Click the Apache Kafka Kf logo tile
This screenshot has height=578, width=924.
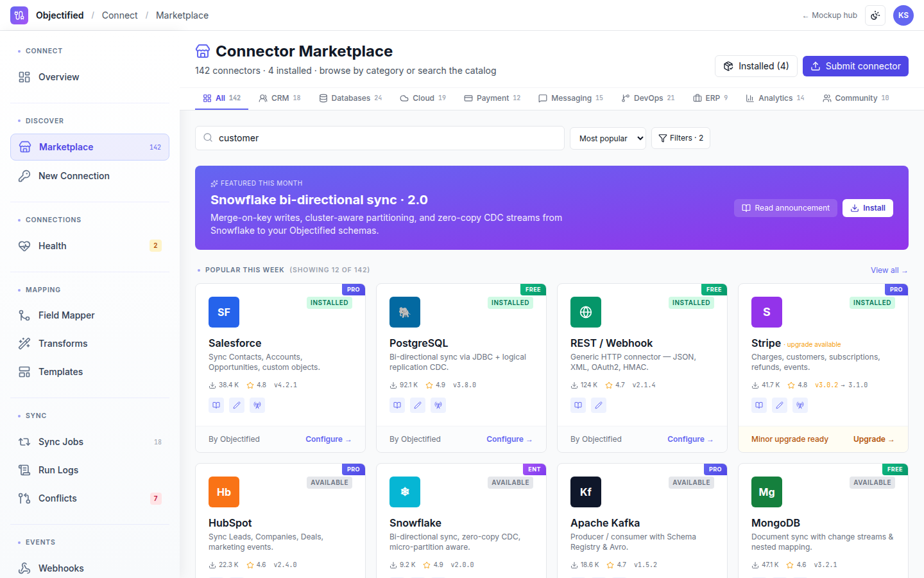586,492
